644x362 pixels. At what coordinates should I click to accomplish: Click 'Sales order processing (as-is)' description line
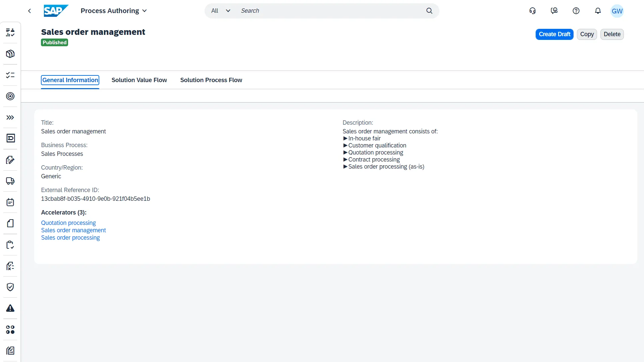point(386,167)
